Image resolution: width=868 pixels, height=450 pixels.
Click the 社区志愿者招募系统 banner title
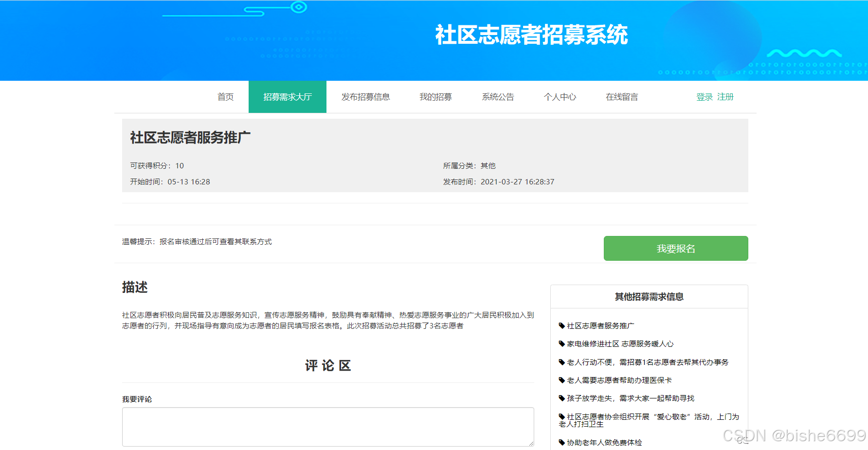tap(531, 35)
